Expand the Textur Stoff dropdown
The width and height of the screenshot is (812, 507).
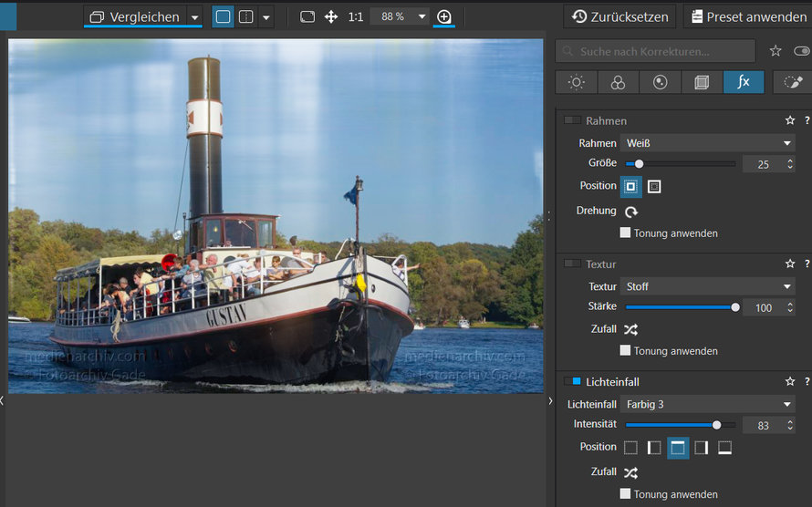[x=707, y=286]
